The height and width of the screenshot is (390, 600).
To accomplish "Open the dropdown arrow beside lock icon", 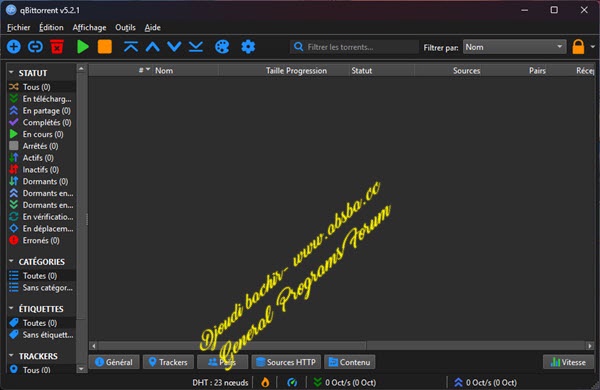I will click(x=593, y=47).
